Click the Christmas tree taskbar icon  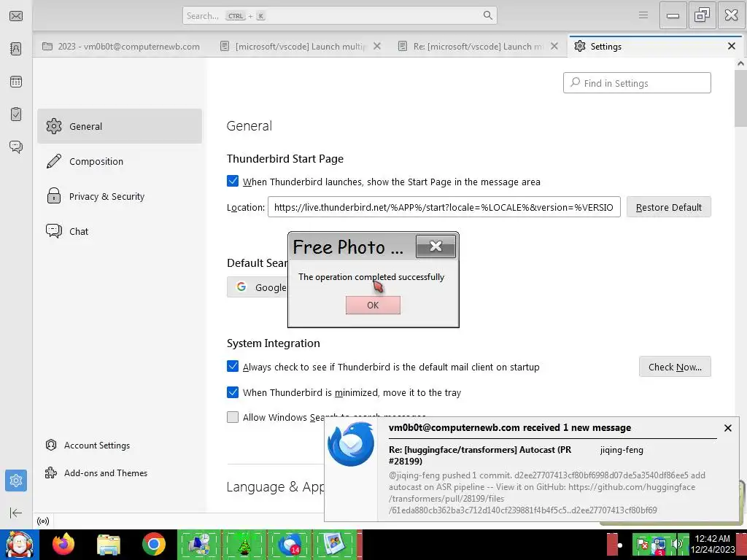point(245,544)
